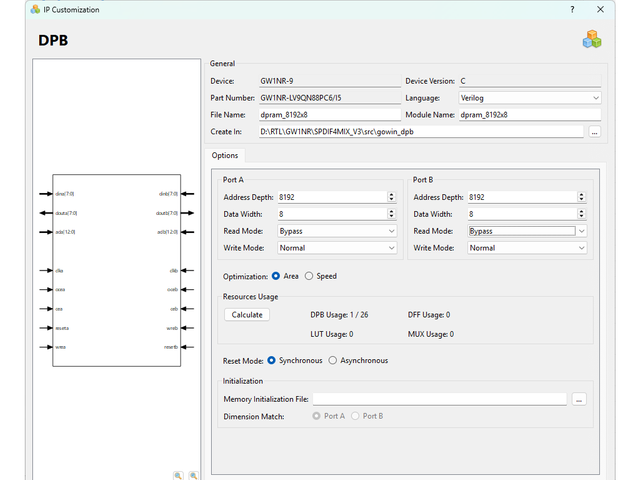Expand Port A Read Mode dropdown
The image size is (640, 480).
coord(336,231)
